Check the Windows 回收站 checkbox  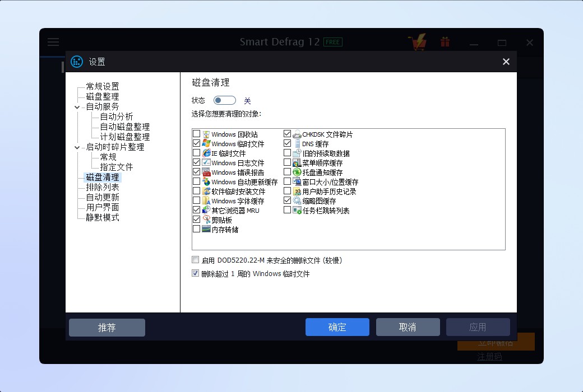pos(197,134)
